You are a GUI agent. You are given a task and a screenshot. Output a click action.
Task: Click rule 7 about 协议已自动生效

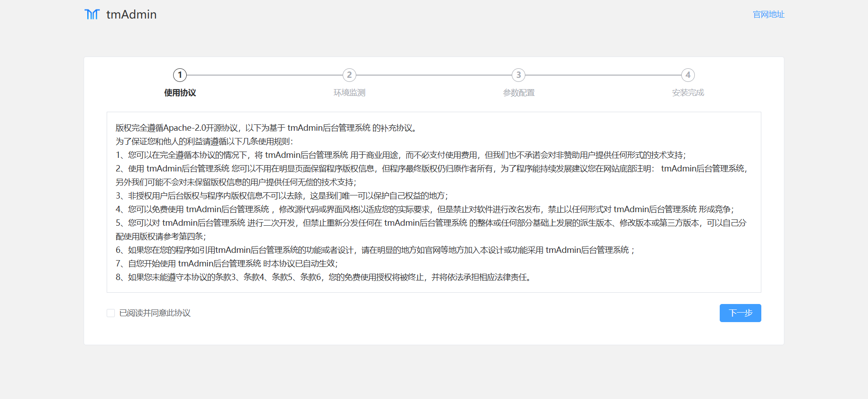(x=227, y=264)
